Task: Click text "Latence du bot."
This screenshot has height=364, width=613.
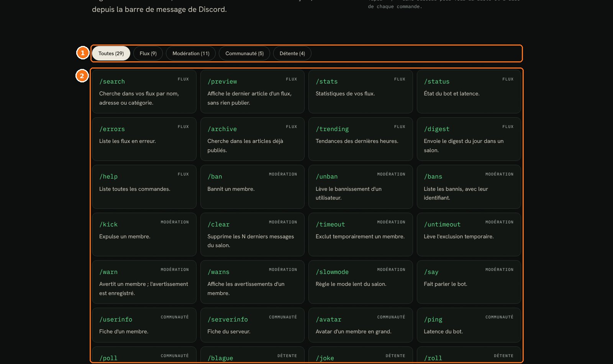Action: 443,331
